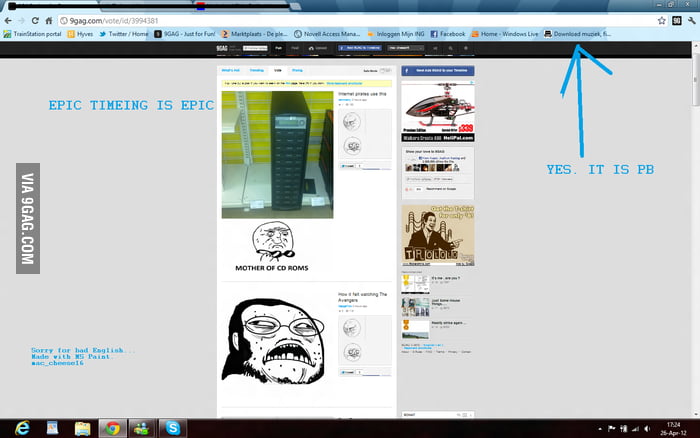
Task: Open the 9GAG extension icon in toolbar
Action: tap(677, 21)
